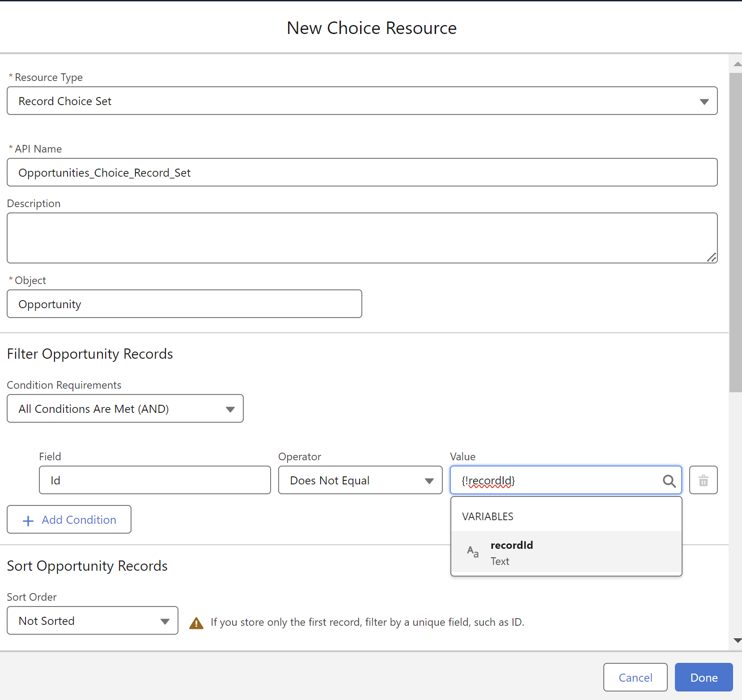Click the Description label
Screen dimensions: 742x700
pos(34,204)
